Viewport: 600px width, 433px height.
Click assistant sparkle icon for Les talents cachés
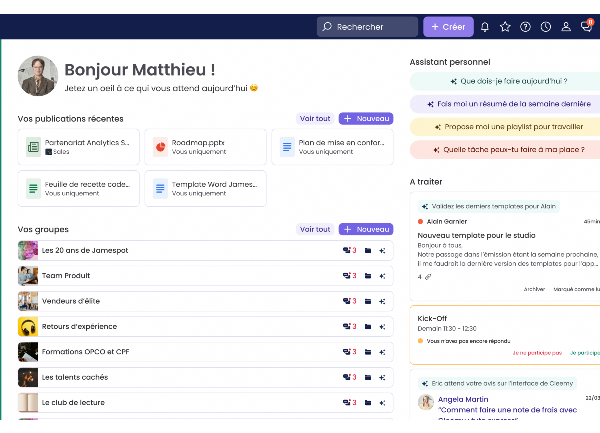tap(382, 378)
